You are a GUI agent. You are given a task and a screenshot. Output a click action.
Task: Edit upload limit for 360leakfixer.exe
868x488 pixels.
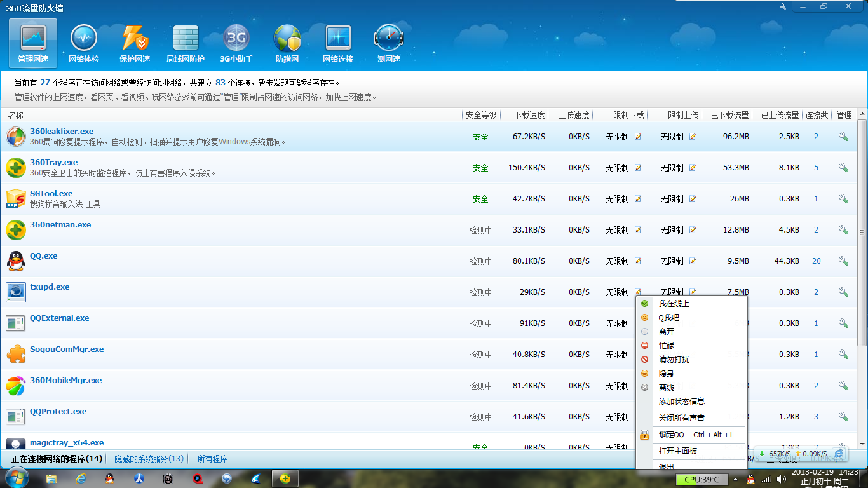(x=693, y=137)
